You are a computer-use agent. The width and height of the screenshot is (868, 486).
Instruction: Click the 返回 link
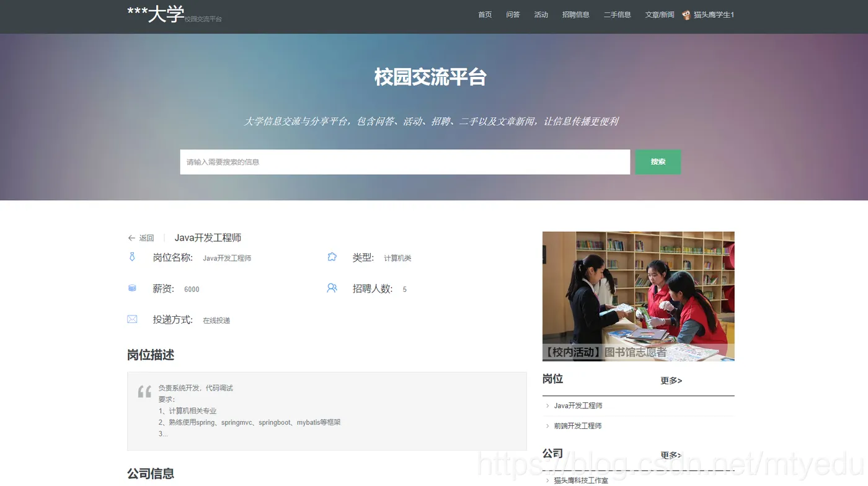pos(146,238)
